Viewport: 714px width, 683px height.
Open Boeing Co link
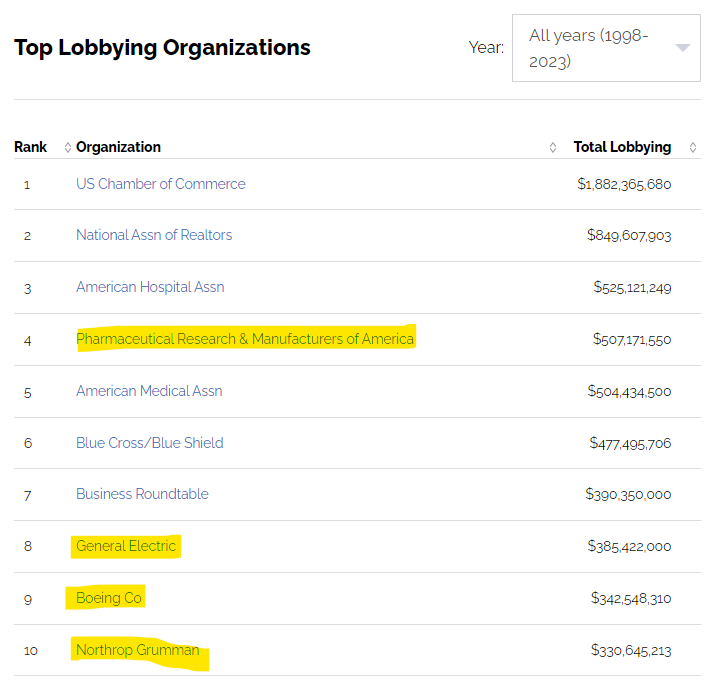click(109, 598)
